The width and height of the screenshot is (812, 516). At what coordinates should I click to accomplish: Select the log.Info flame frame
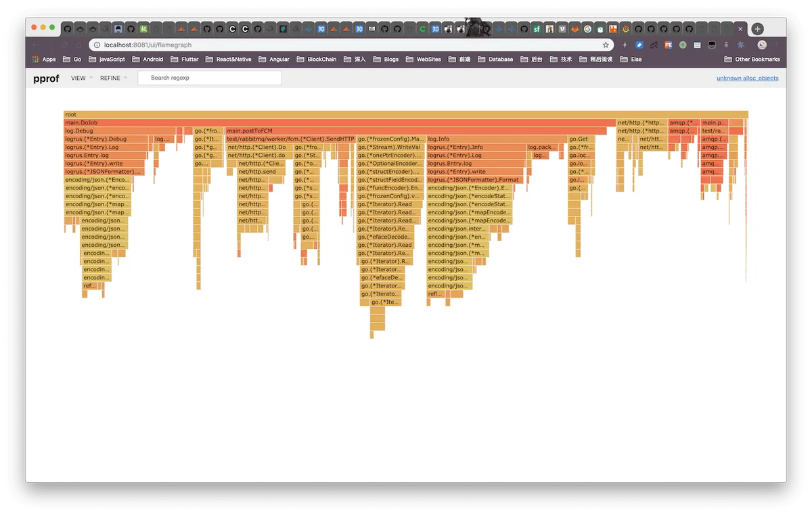tap(497, 139)
